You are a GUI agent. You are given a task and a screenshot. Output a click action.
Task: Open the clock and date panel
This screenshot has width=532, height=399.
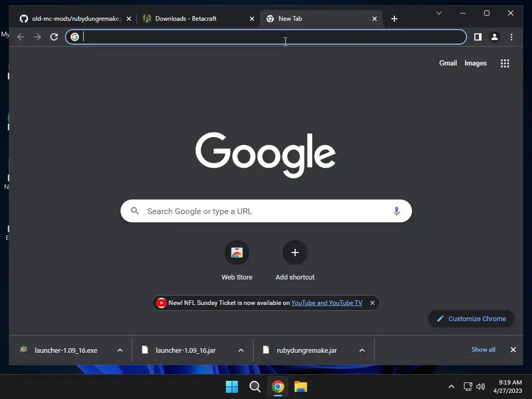pos(508,387)
